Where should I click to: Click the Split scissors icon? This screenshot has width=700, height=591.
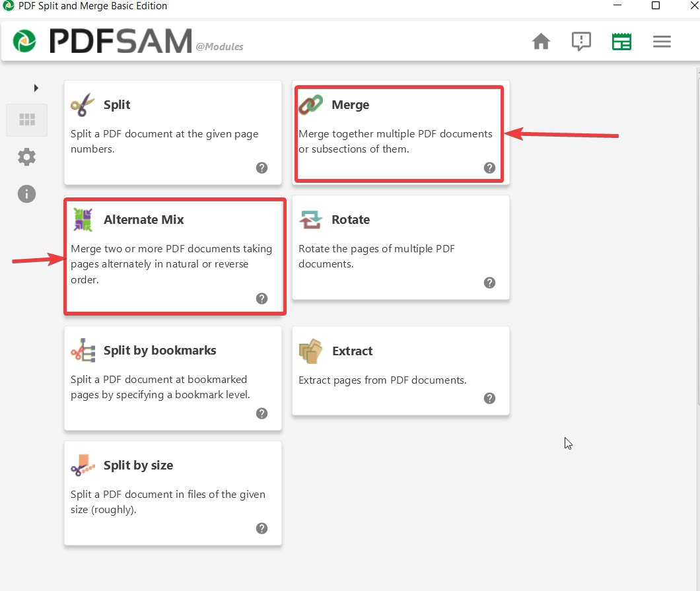pyautogui.click(x=83, y=105)
